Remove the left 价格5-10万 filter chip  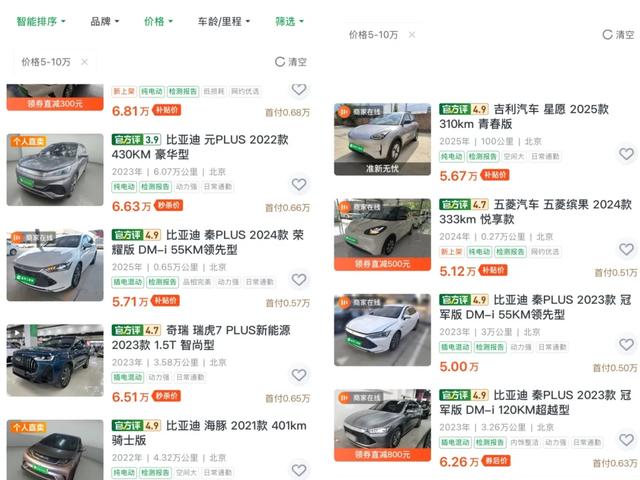pyautogui.click(x=84, y=62)
